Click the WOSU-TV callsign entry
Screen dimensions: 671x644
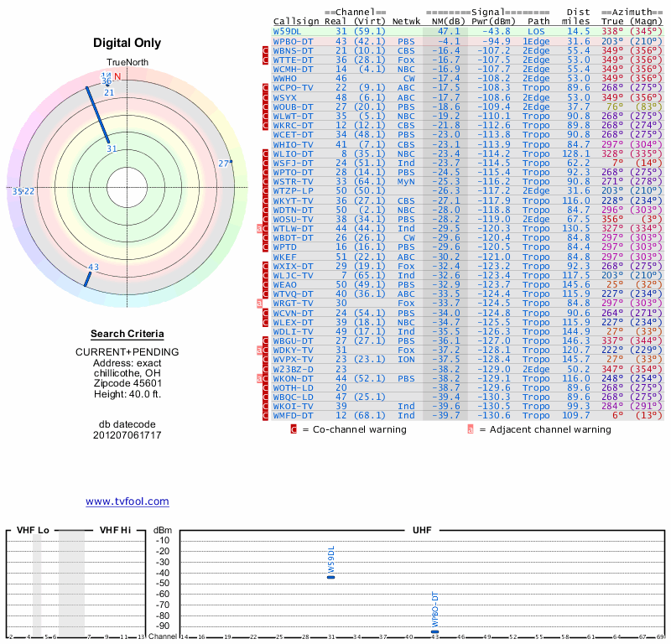point(293,219)
